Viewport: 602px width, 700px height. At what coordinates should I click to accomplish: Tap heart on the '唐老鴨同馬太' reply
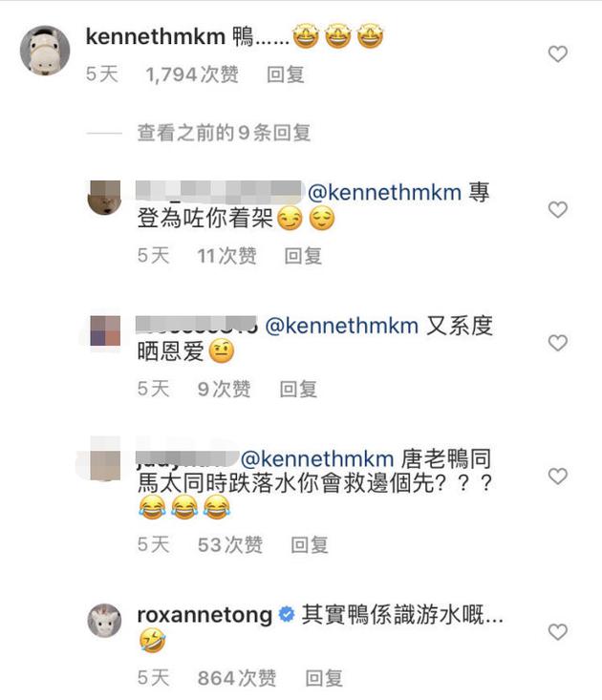click(x=557, y=477)
